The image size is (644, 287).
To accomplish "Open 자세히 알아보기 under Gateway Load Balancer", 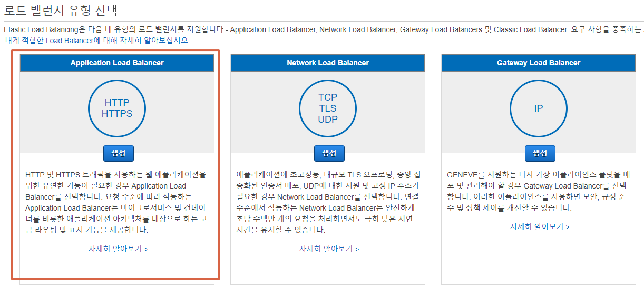I will 540,226.
